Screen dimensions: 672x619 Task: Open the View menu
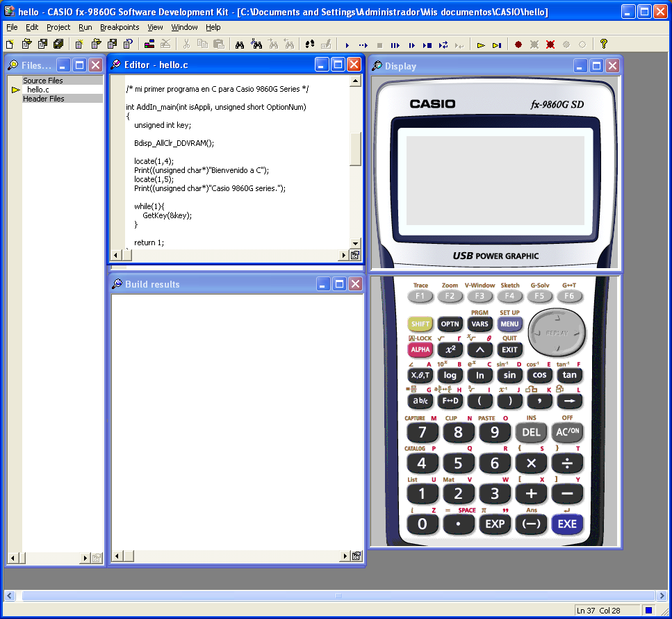[155, 27]
